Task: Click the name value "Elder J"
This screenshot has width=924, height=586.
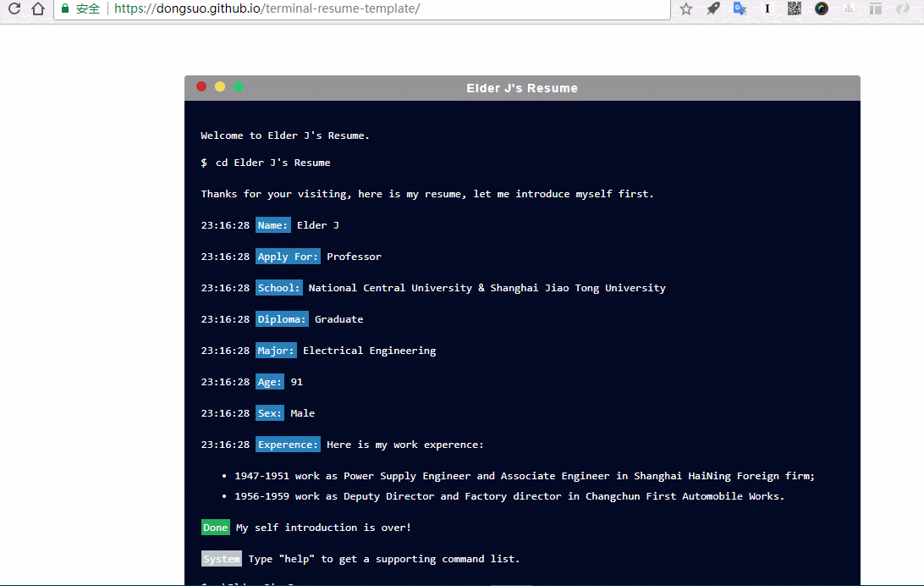Action: coord(318,225)
